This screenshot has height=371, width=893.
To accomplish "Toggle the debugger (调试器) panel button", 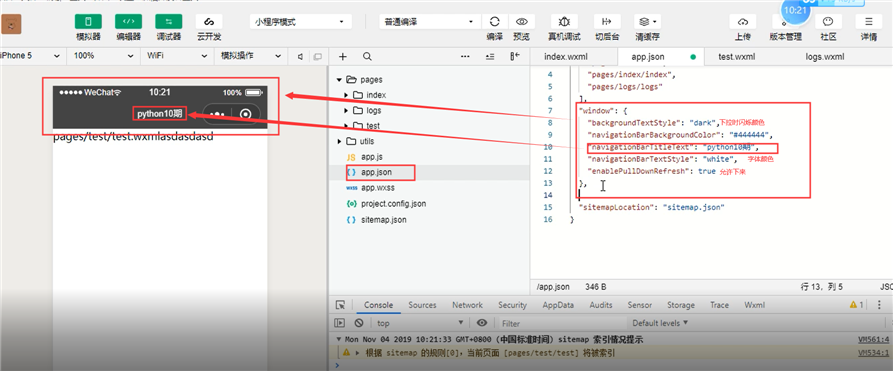I will click(169, 22).
